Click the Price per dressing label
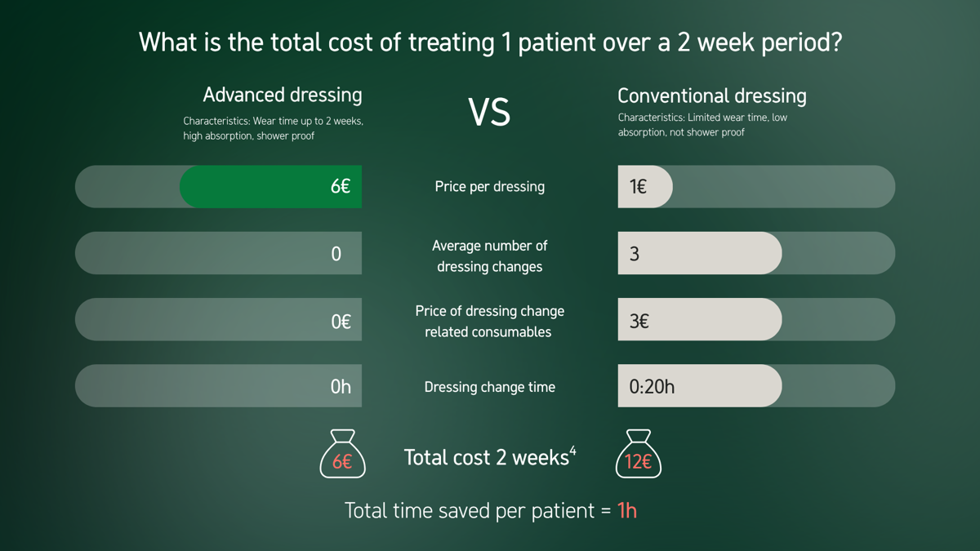Image resolution: width=980 pixels, height=551 pixels. point(489,186)
